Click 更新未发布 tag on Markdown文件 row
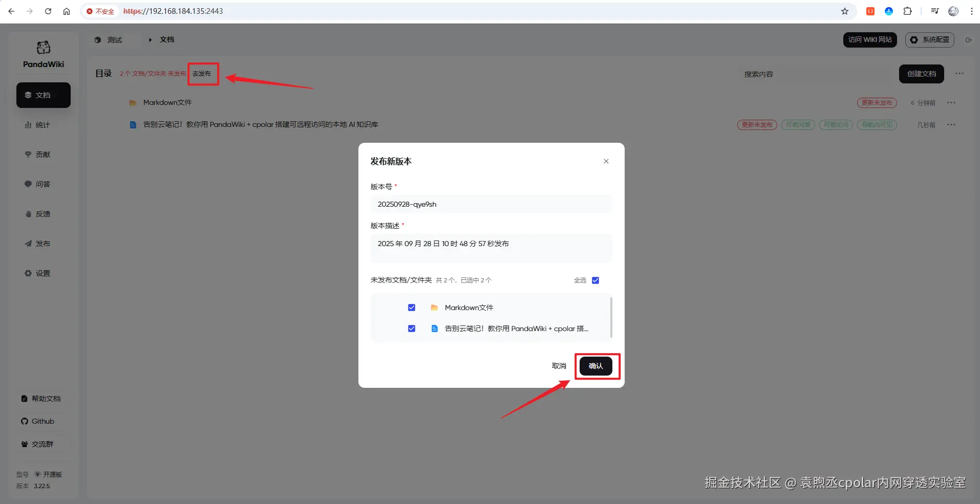Screen dimensions: 980x504 [x=877, y=103]
